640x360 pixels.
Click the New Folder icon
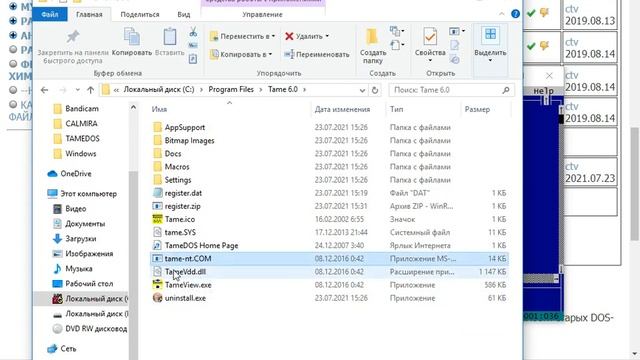[372, 36]
